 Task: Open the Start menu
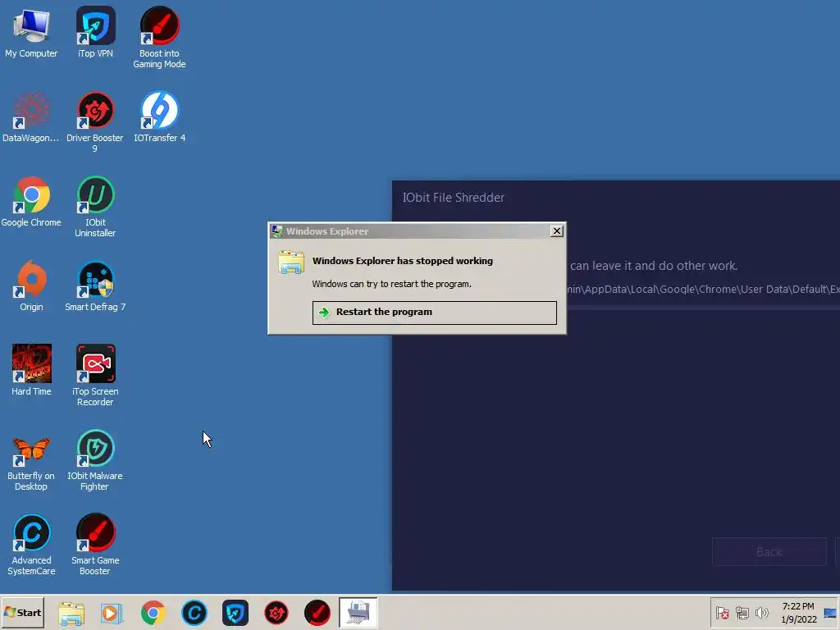[22, 612]
